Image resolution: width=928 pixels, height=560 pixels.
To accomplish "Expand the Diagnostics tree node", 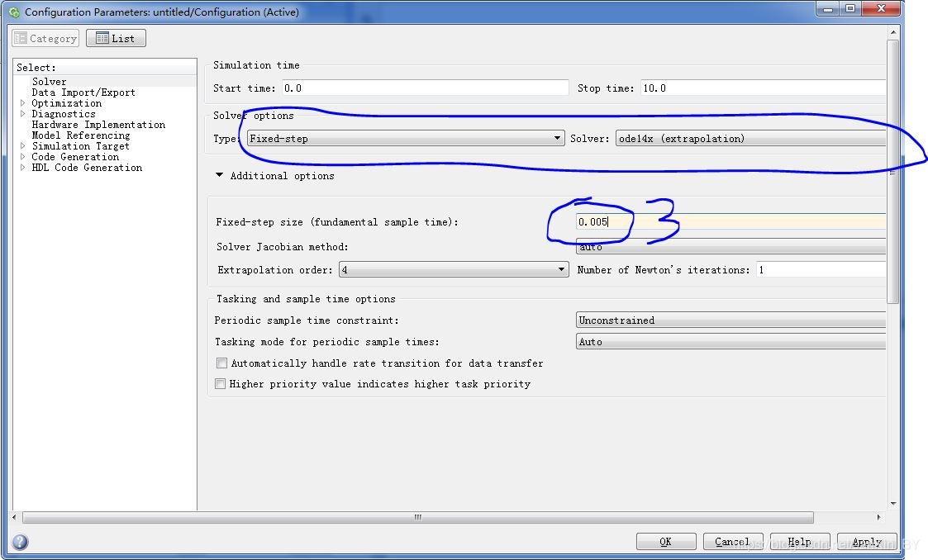I will click(x=23, y=114).
